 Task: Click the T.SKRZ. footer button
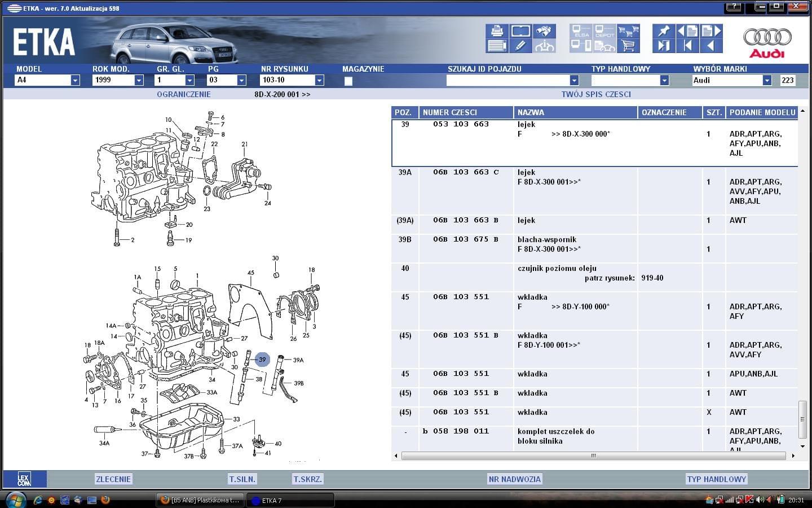tap(308, 479)
